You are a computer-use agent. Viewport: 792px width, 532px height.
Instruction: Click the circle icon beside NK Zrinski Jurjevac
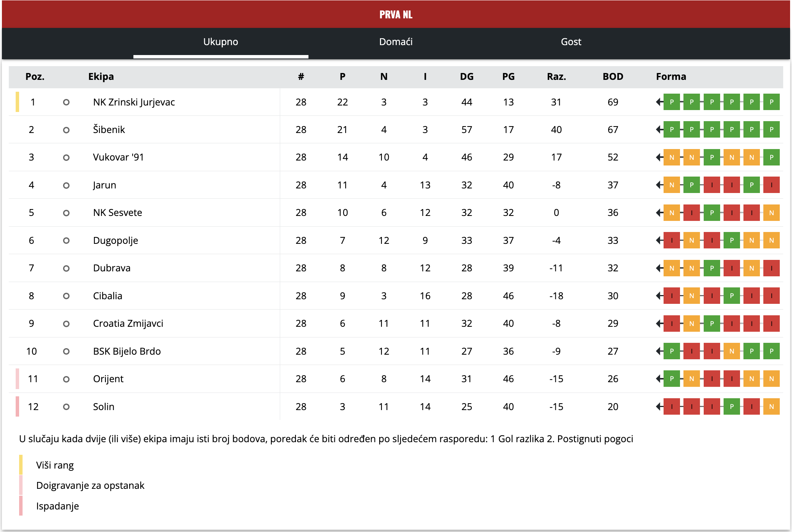point(66,102)
